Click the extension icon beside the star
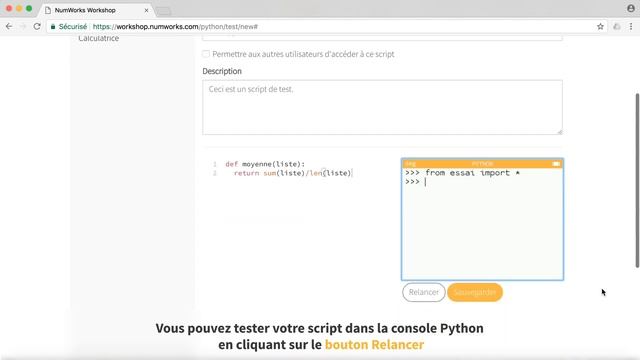 point(617,27)
